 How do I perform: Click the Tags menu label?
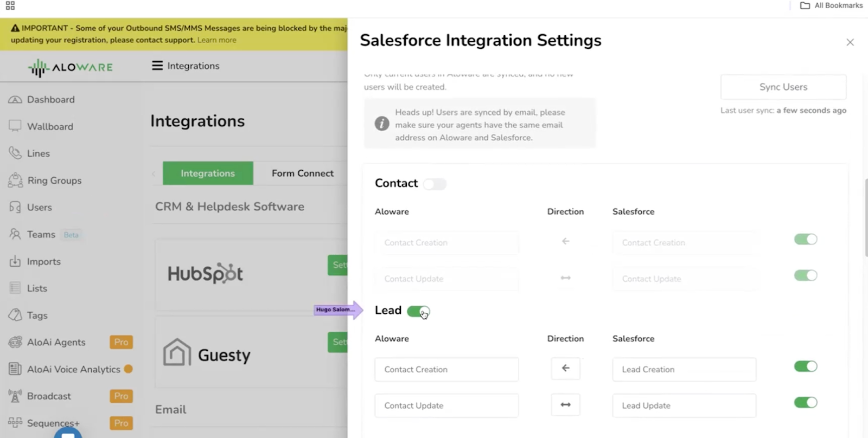(x=37, y=315)
